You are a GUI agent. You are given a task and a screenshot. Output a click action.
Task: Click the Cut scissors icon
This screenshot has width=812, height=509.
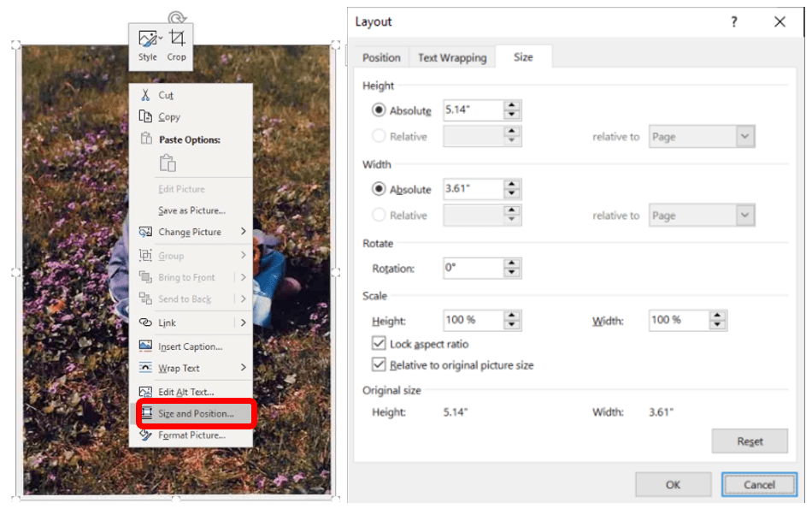(145, 95)
